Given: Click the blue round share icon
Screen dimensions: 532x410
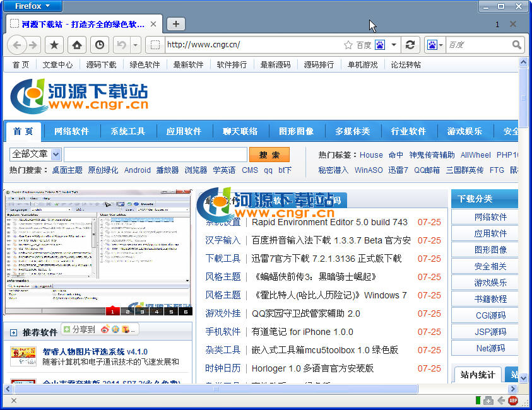Looking at the screenshot, I should 115,329.
